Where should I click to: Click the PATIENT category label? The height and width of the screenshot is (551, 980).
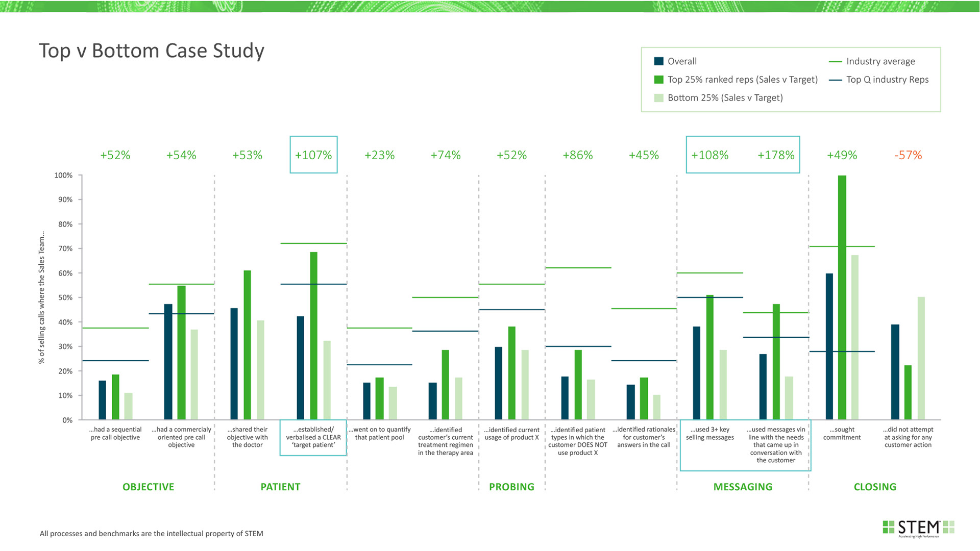point(280,487)
